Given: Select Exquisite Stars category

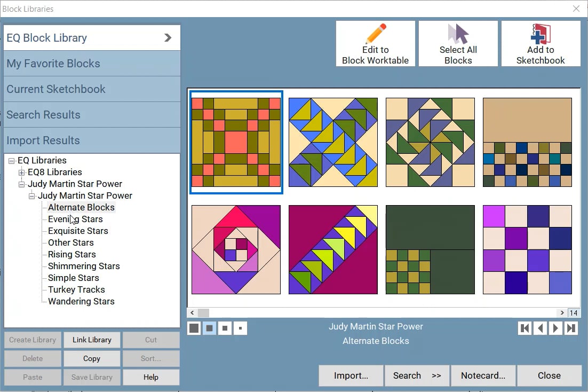Looking at the screenshot, I should tap(77, 231).
